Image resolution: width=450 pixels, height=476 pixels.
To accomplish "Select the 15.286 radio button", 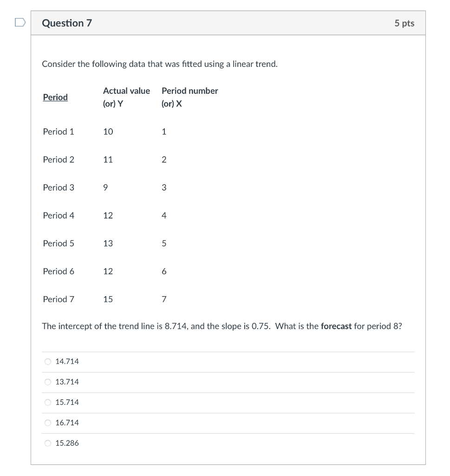I will [47, 443].
